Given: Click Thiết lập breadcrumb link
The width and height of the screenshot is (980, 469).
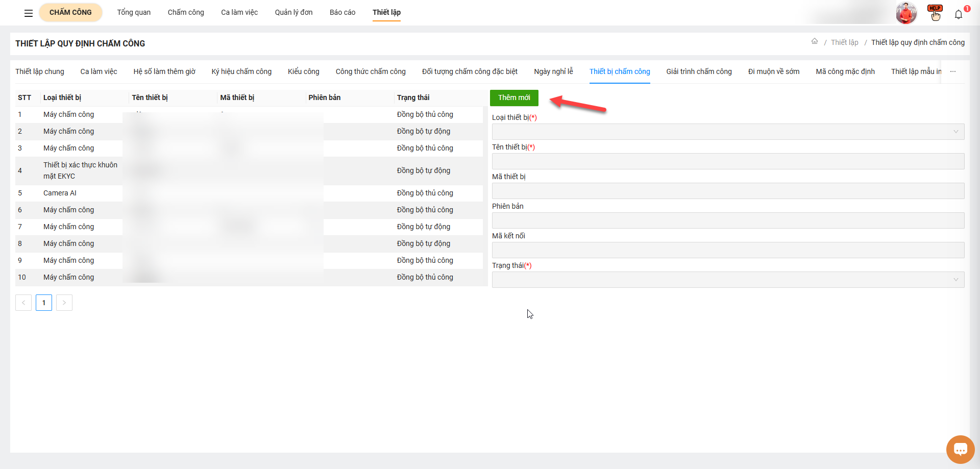Looking at the screenshot, I should coord(844,42).
